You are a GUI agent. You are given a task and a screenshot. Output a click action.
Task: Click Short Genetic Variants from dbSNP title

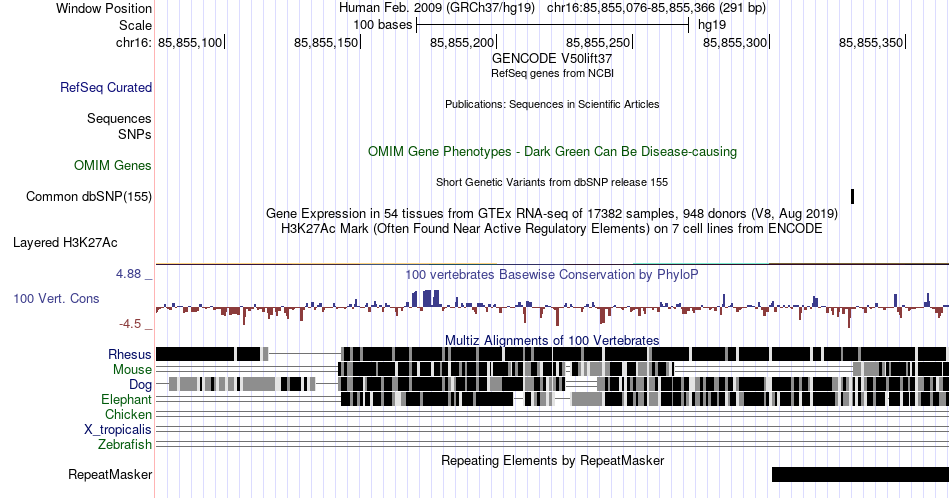(552, 182)
